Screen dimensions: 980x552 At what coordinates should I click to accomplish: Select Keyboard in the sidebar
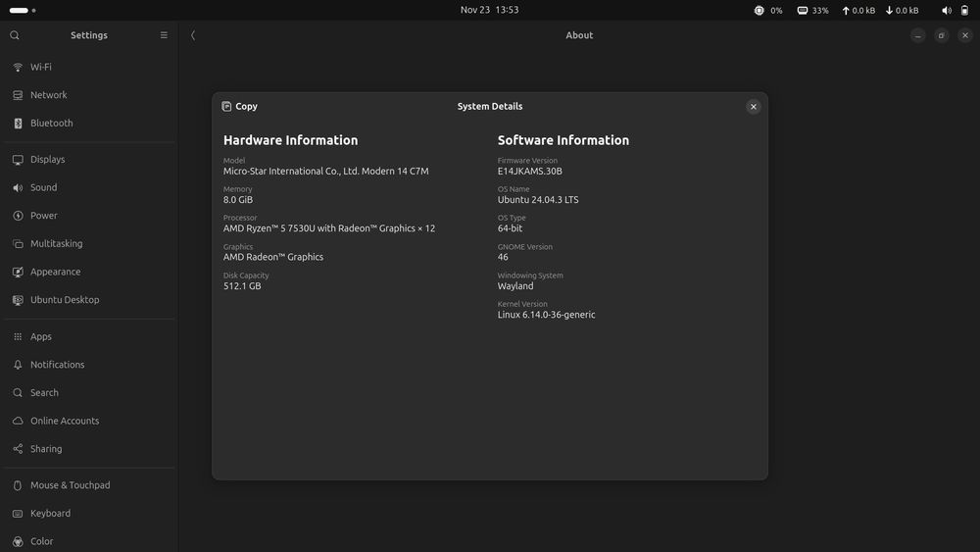click(x=89, y=513)
